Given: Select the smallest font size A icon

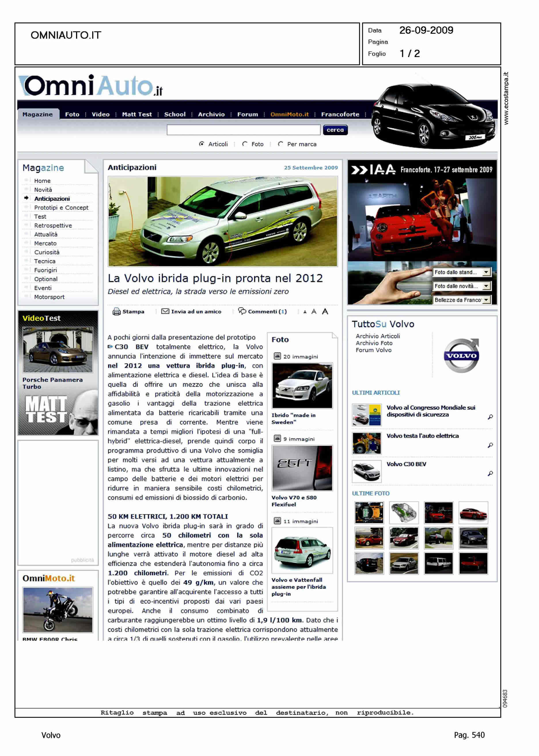Looking at the screenshot, I should pyautogui.click(x=305, y=312).
